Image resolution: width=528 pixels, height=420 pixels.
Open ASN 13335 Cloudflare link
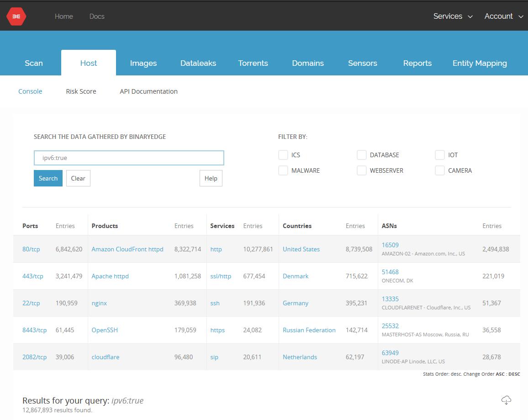[390, 299]
